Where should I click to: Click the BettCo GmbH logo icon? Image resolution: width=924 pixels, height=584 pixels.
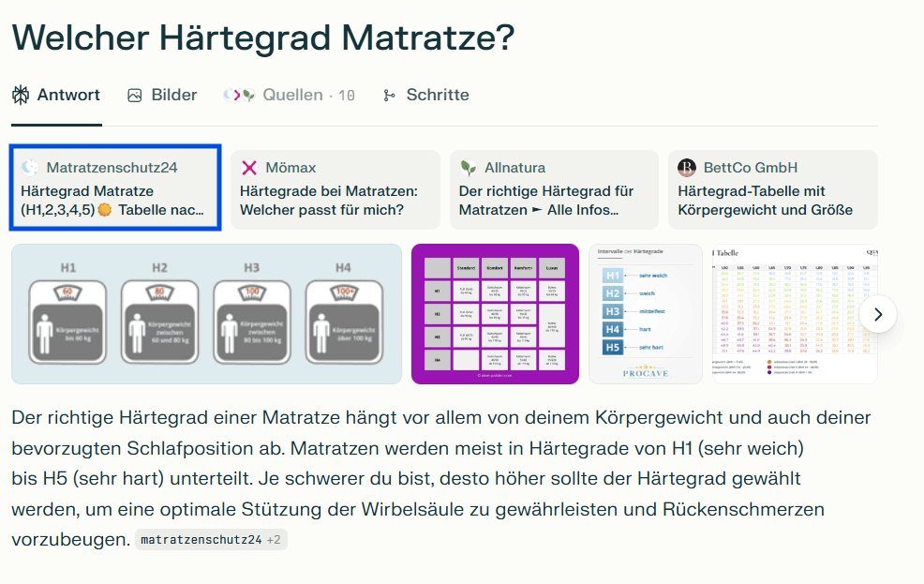pos(685,167)
